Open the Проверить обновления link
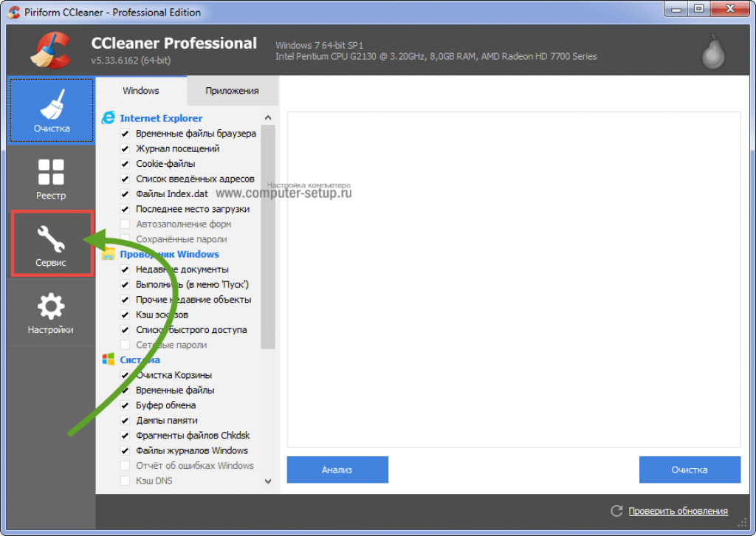 click(678, 512)
